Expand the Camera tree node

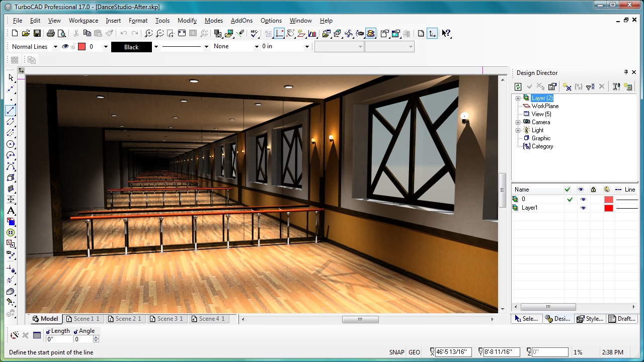pyautogui.click(x=518, y=122)
